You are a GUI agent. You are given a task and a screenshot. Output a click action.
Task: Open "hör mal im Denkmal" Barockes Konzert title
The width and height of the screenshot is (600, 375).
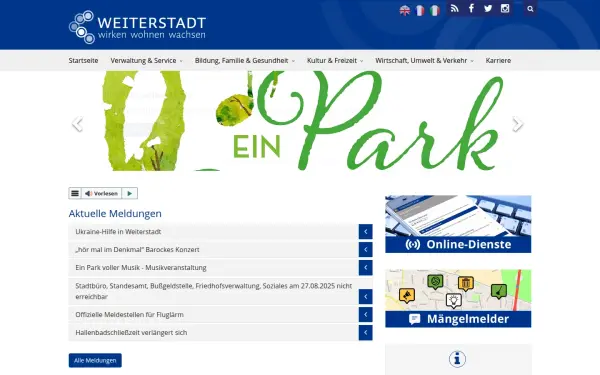pos(137,249)
